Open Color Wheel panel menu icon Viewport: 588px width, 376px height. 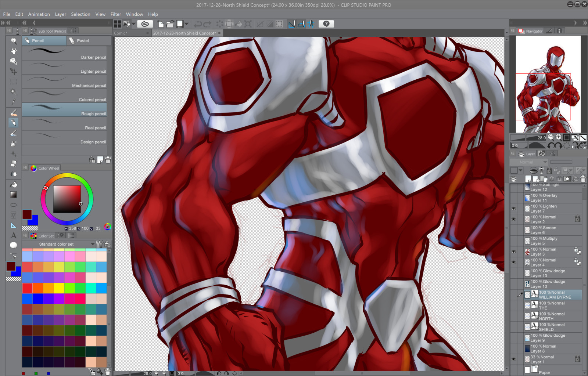(x=25, y=168)
